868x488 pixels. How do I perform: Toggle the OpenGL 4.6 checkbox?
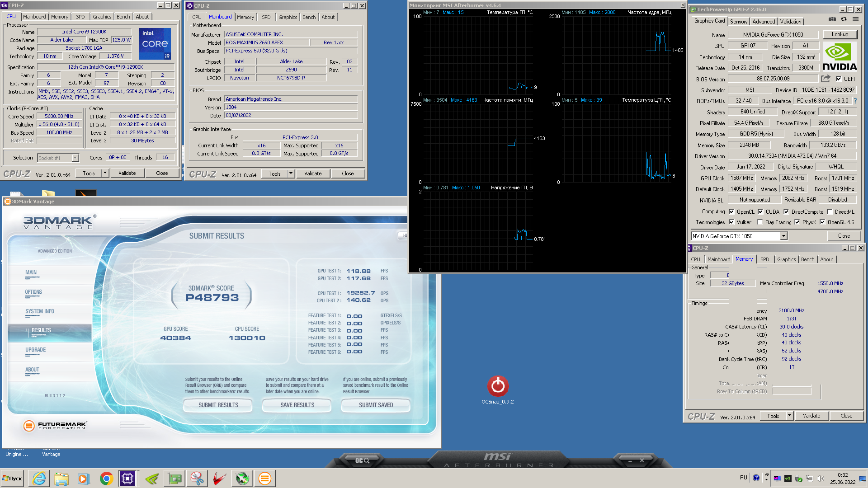[x=822, y=222]
